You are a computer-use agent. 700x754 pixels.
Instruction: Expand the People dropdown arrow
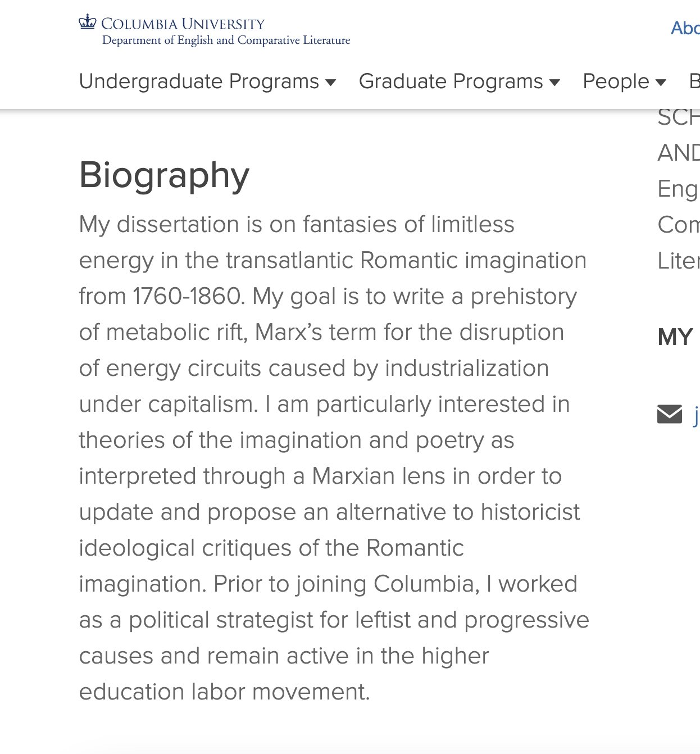[661, 83]
